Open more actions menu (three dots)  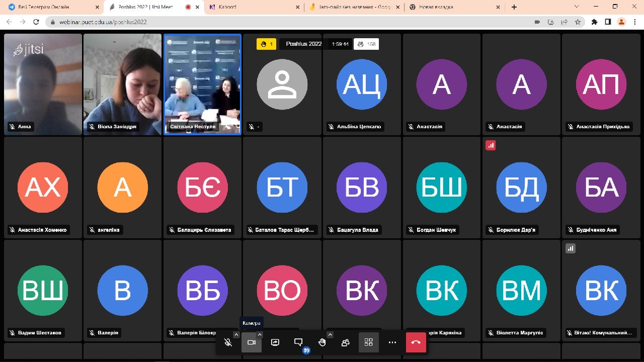392,342
